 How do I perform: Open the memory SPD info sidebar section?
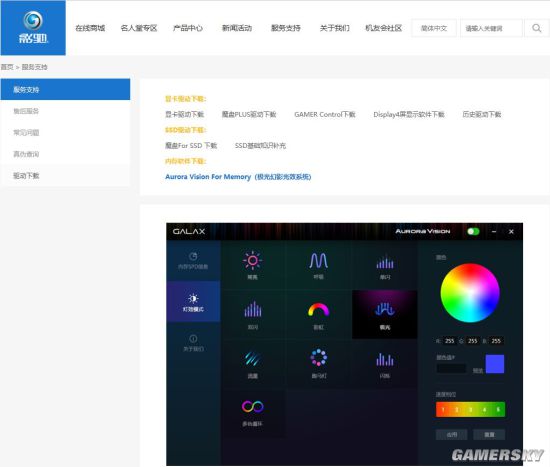click(x=193, y=261)
